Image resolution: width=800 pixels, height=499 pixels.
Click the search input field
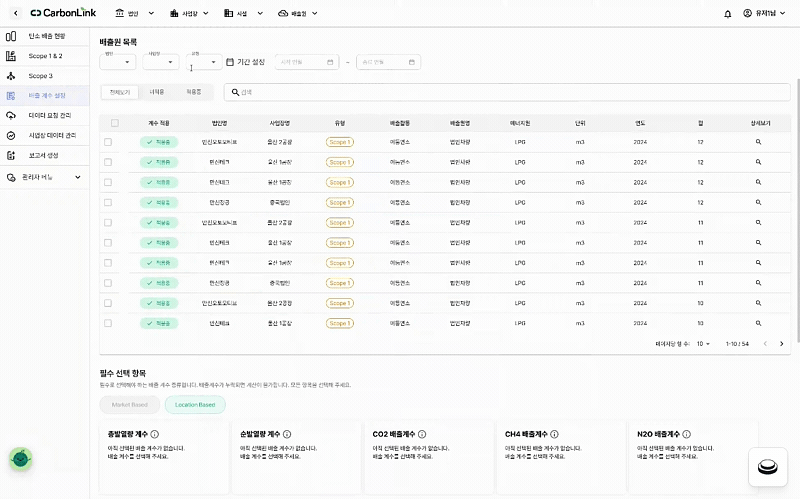click(x=507, y=92)
